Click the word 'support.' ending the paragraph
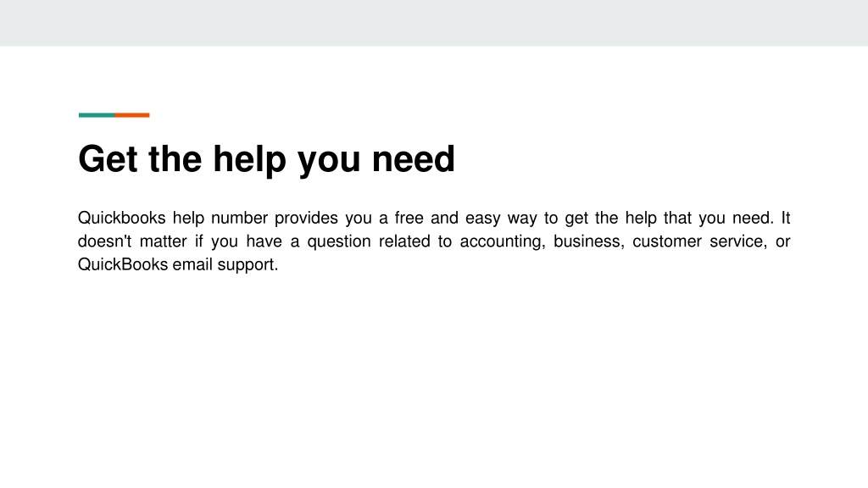 248,265
